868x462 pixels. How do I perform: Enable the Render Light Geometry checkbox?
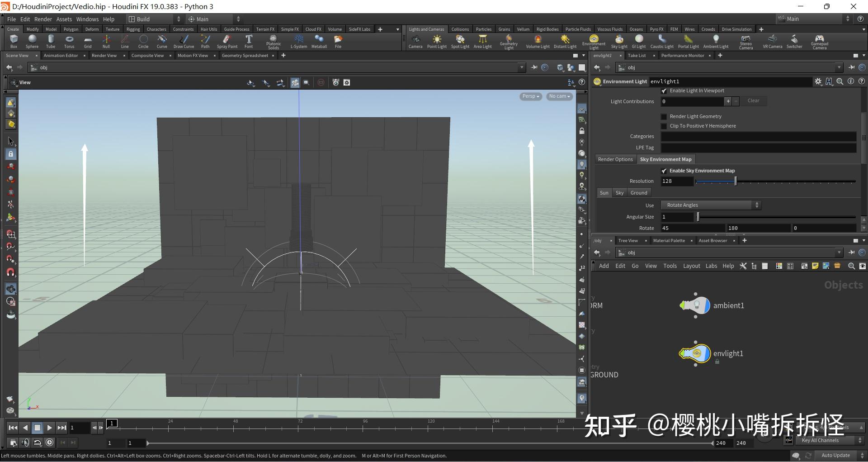[x=664, y=116]
